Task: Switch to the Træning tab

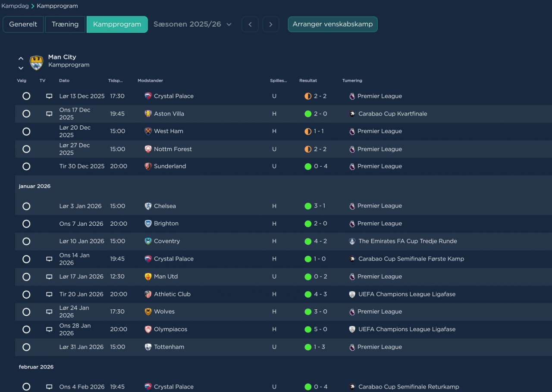Action: point(65,24)
